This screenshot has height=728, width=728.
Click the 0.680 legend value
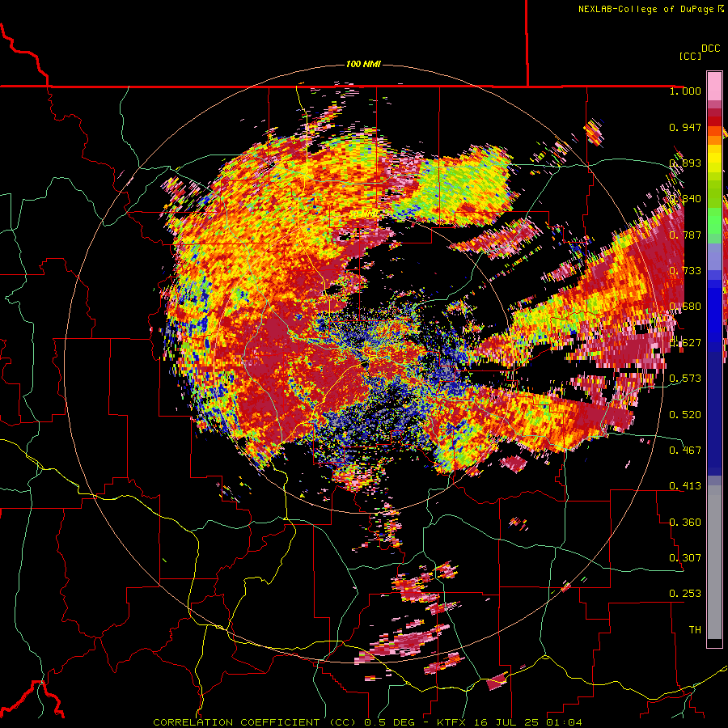click(685, 307)
